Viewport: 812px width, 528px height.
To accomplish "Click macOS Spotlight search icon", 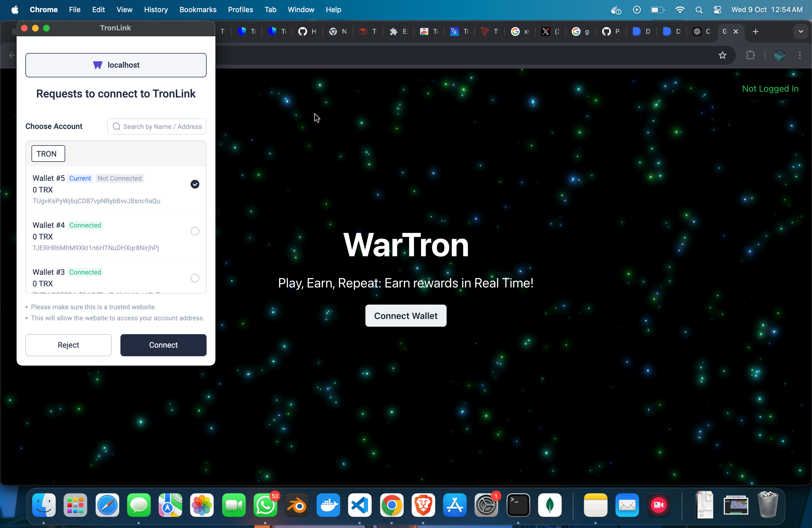I will coord(699,10).
